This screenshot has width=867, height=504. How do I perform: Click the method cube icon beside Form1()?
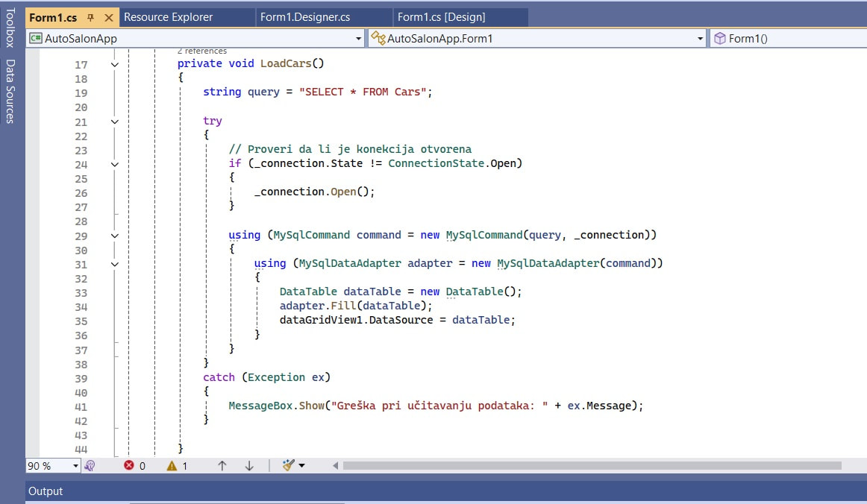coord(719,38)
